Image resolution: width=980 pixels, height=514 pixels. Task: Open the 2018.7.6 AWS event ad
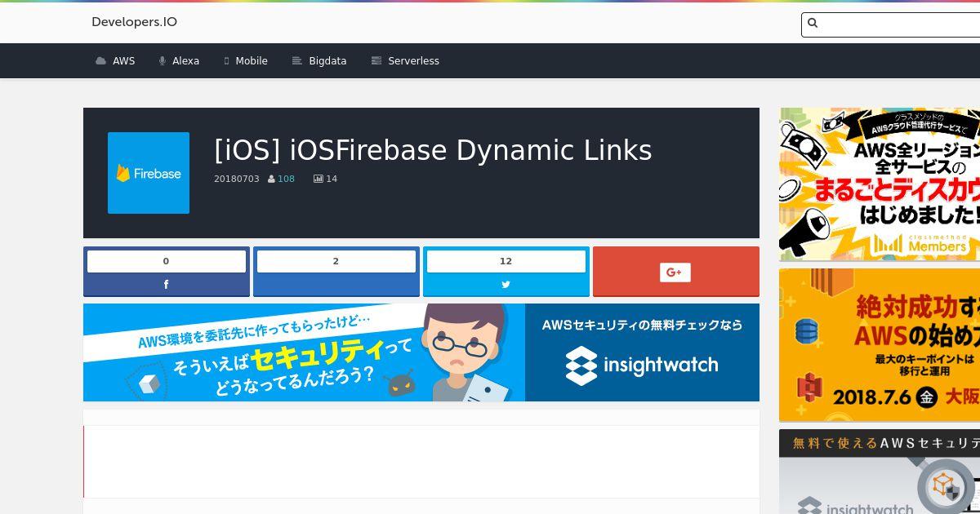coord(880,345)
